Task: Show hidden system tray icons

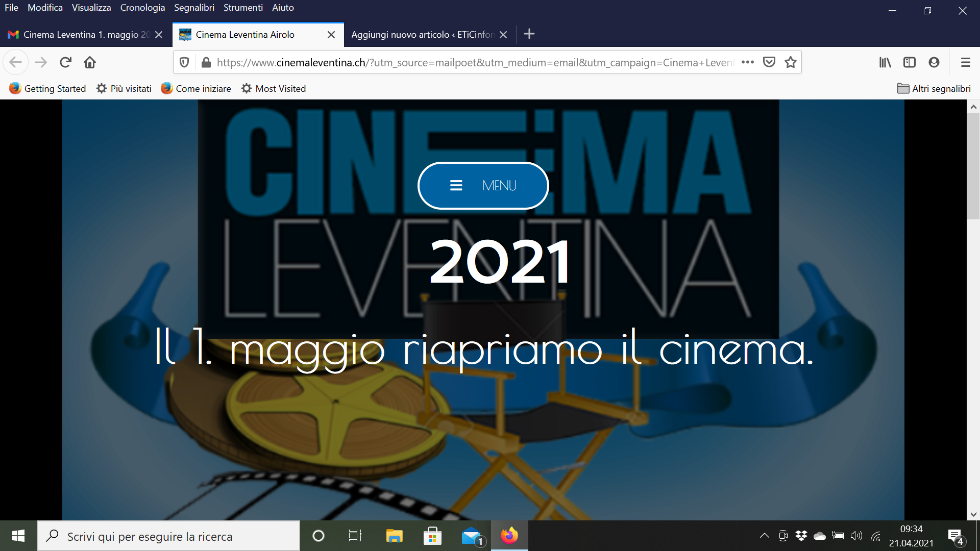Action: (764, 536)
